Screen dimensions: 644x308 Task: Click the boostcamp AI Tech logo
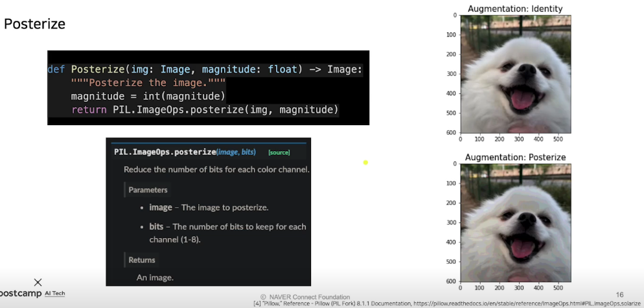point(32,294)
